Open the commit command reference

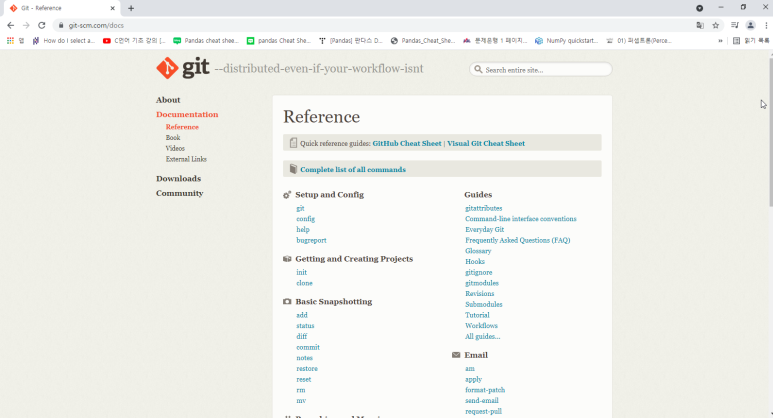click(308, 348)
